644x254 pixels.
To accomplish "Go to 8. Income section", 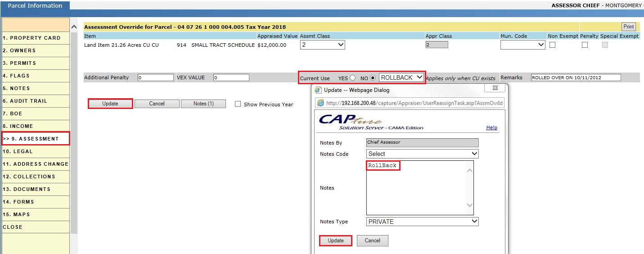I will [35, 126].
